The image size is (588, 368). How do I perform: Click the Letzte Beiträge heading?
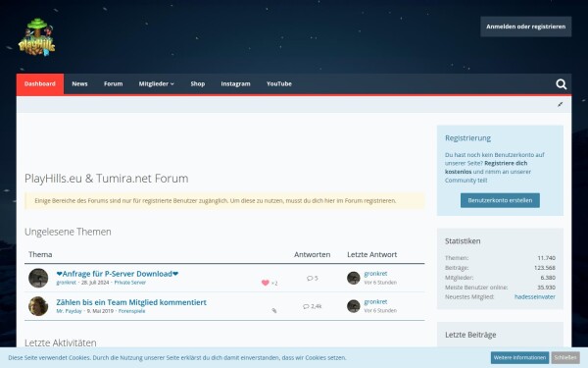(x=470, y=335)
